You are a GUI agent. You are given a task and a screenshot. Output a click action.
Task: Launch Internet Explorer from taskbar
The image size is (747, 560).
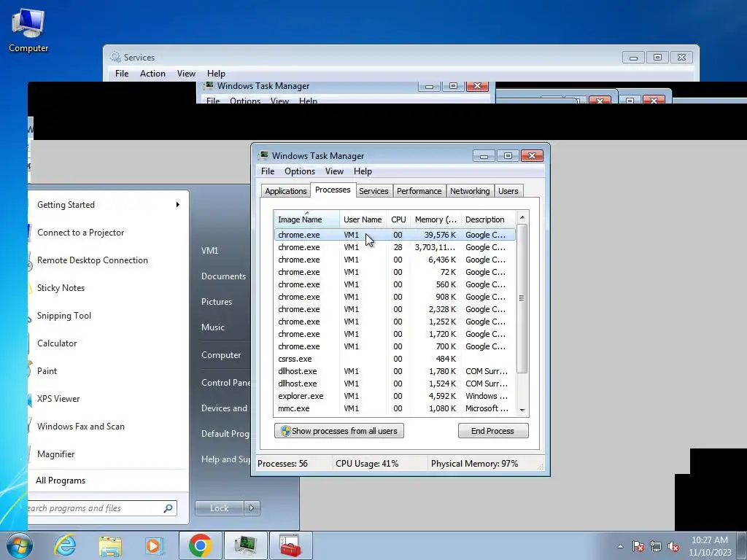click(65, 545)
